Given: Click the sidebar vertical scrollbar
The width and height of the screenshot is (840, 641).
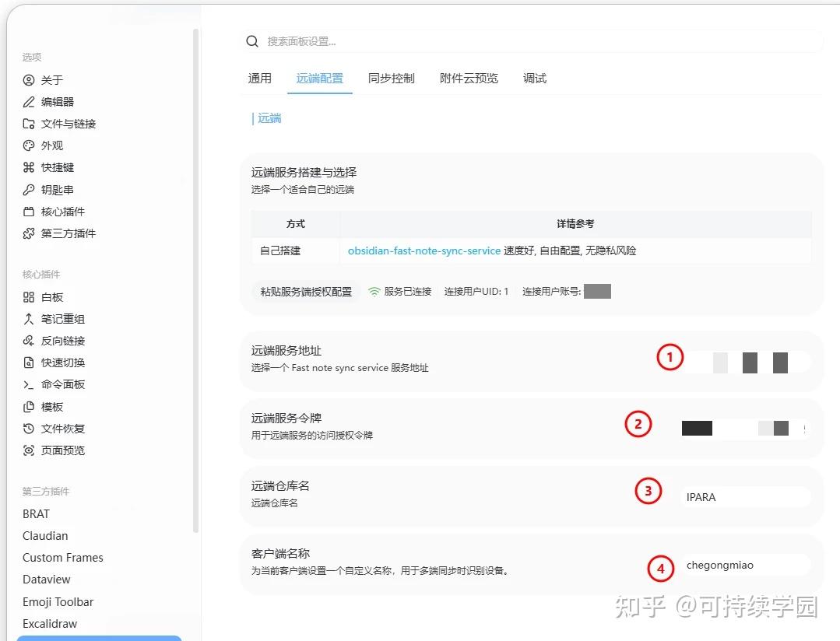Looking at the screenshot, I should (x=195, y=281).
